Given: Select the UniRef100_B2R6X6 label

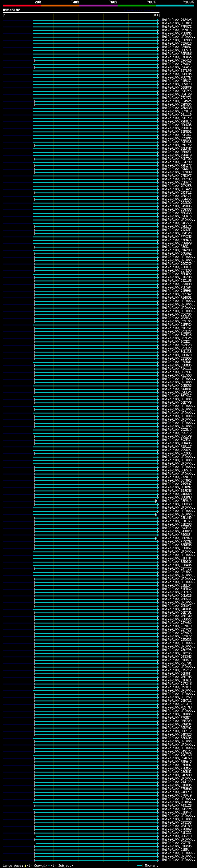Looking at the screenshot, I should pyautogui.click(x=177, y=562).
